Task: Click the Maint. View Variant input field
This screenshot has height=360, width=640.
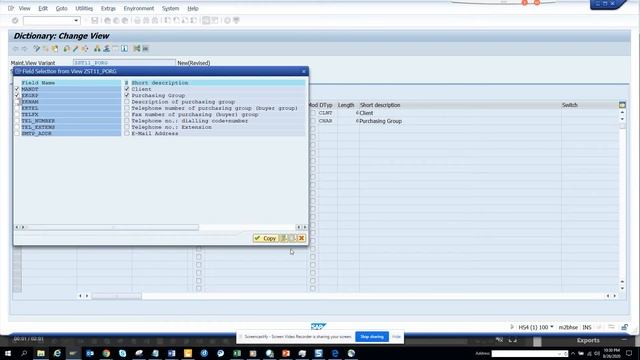Action: point(124,63)
